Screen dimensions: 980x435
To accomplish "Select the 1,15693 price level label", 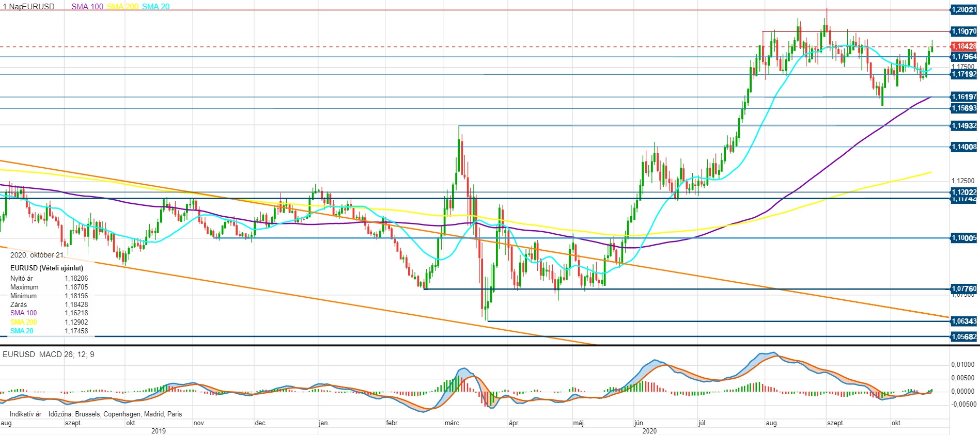I will click(x=964, y=108).
